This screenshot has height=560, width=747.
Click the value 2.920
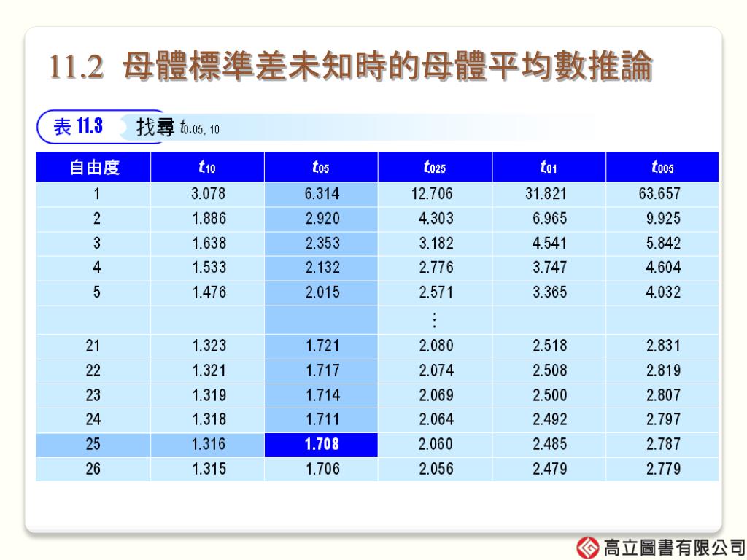pyautogui.click(x=322, y=219)
